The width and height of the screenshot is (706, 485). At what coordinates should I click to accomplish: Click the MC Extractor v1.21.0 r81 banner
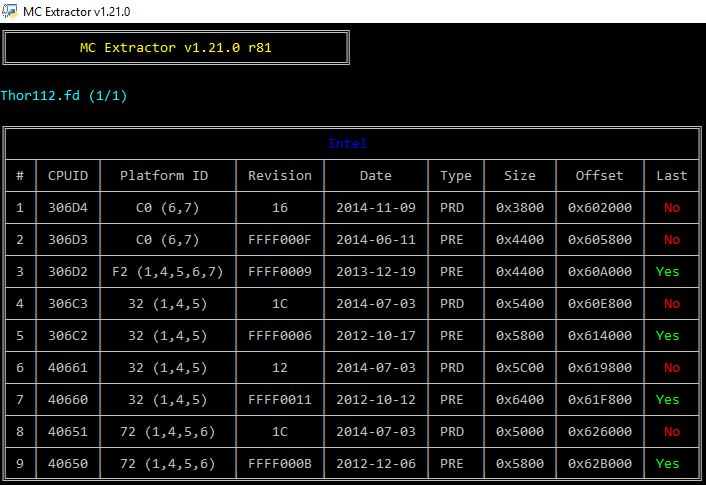(177, 48)
